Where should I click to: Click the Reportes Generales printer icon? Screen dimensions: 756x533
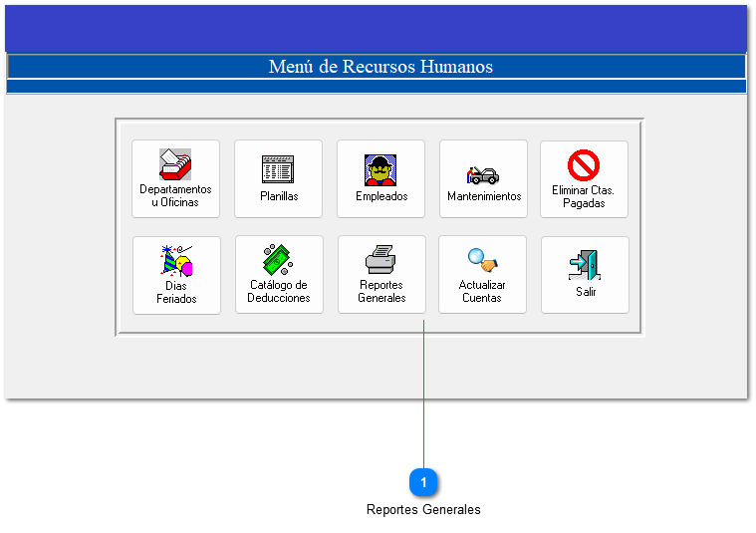click(x=381, y=260)
